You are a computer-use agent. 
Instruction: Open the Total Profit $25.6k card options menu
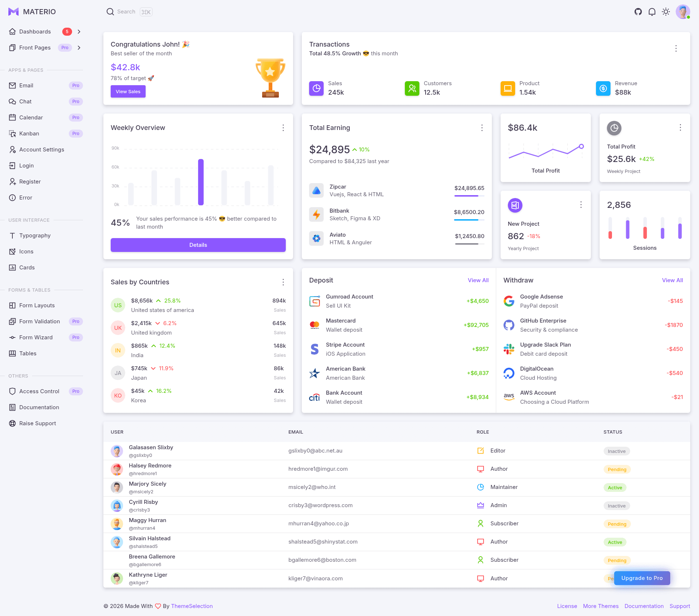click(x=680, y=127)
